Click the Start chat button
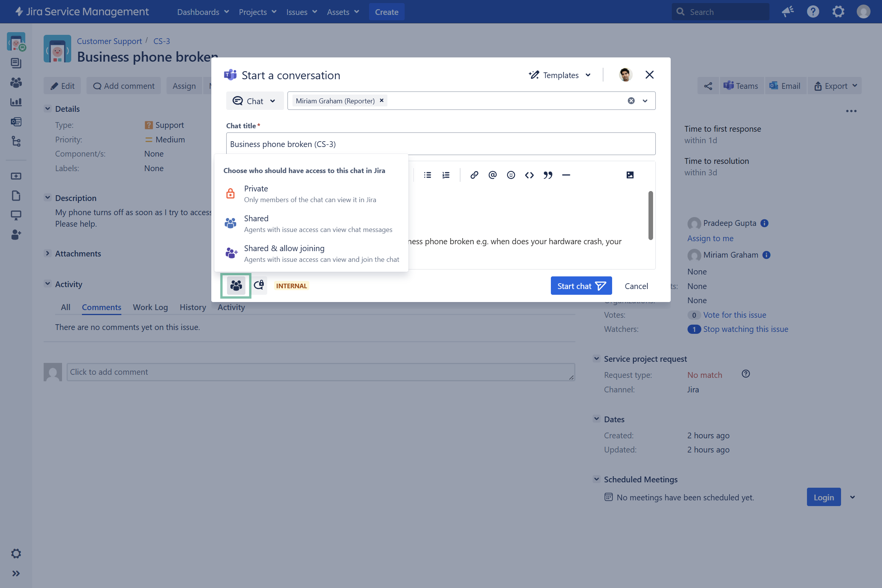This screenshot has width=882, height=588. pos(581,286)
